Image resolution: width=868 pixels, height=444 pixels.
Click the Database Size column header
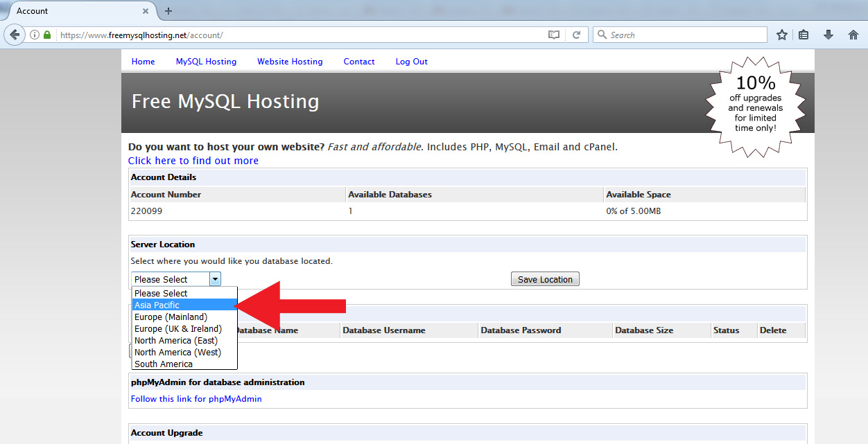(644, 330)
